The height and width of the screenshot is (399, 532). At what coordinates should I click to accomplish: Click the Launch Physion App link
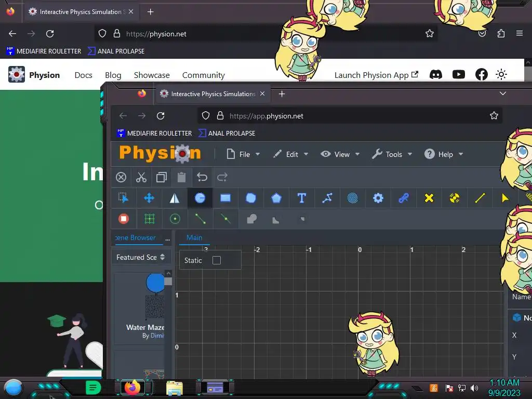(x=376, y=75)
